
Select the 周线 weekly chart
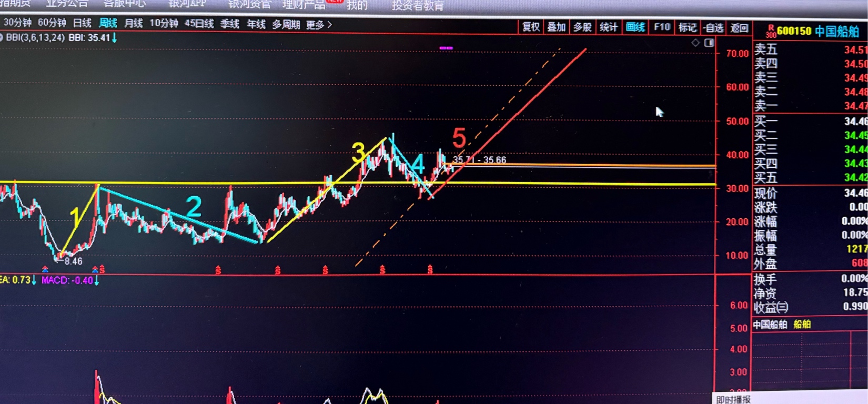point(108,23)
